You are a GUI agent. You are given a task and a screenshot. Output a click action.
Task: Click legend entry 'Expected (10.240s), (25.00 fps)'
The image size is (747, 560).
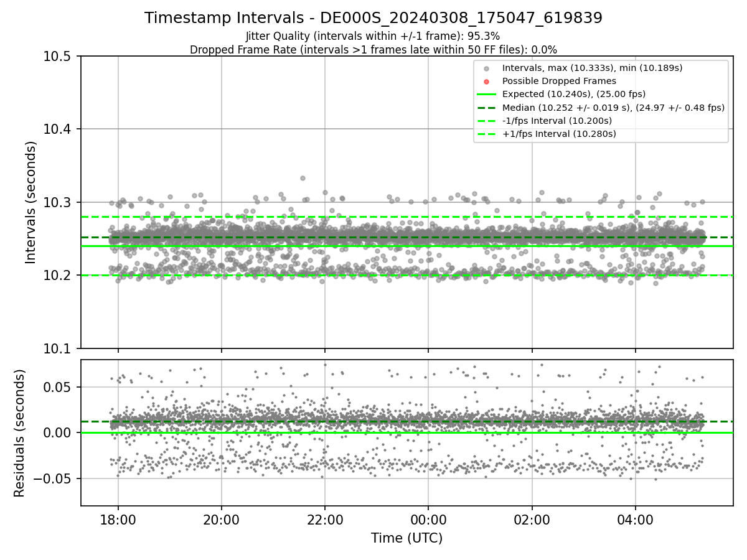tap(573, 94)
